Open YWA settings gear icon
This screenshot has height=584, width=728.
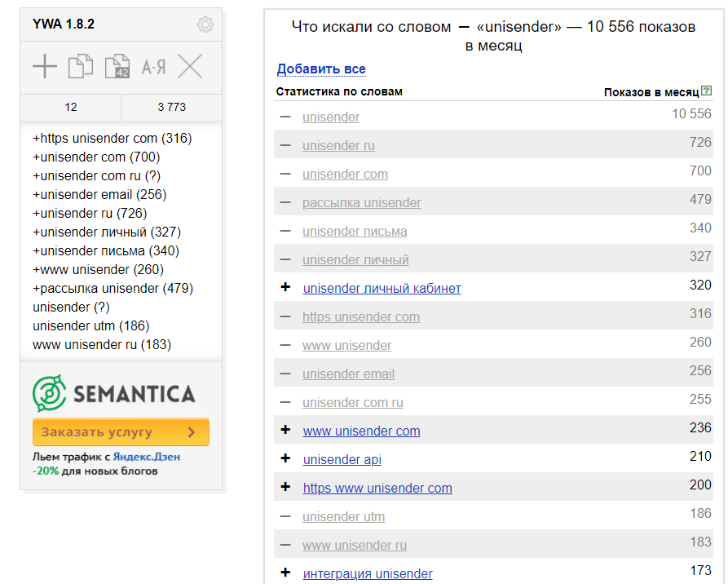(205, 24)
